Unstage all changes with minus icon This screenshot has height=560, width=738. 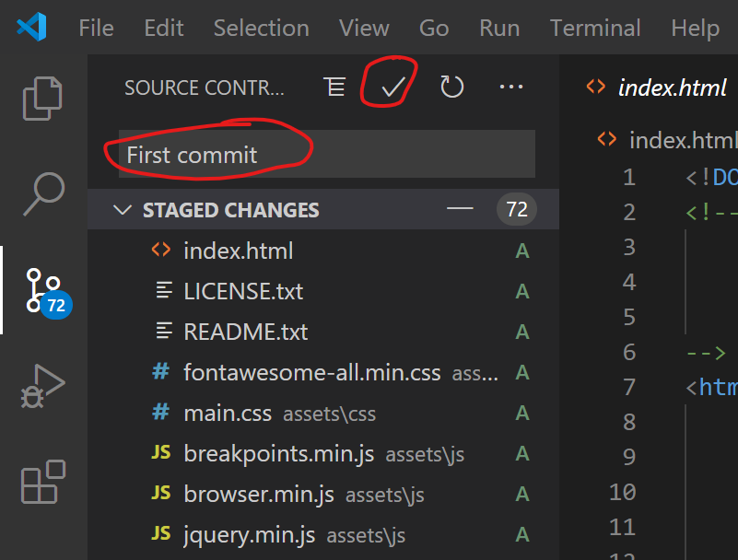[460, 209]
